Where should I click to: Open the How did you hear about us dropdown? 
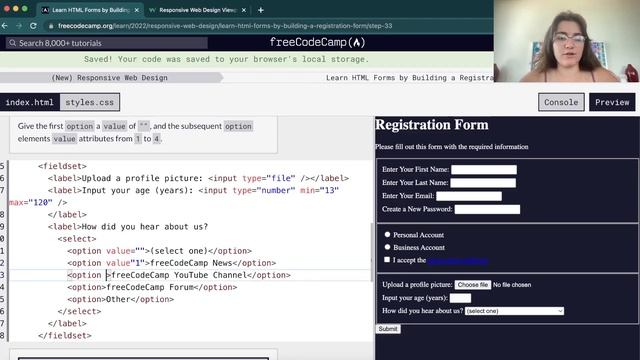pyautogui.click(x=514, y=311)
